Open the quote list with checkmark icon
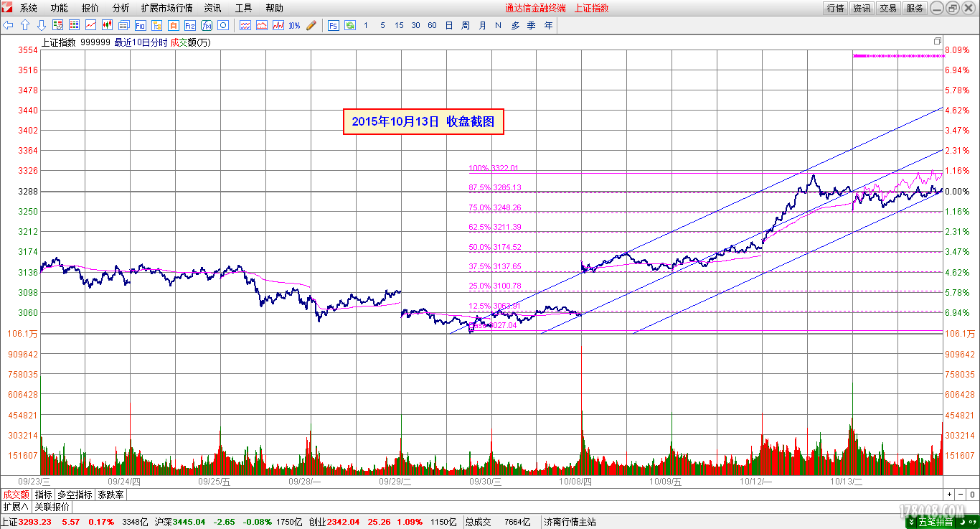980x529 pixels. (57, 25)
